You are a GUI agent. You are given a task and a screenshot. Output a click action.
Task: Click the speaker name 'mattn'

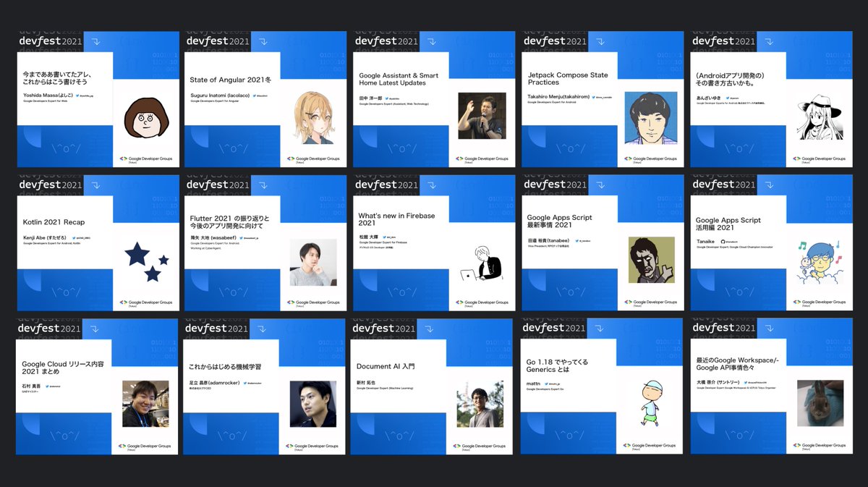533,382
